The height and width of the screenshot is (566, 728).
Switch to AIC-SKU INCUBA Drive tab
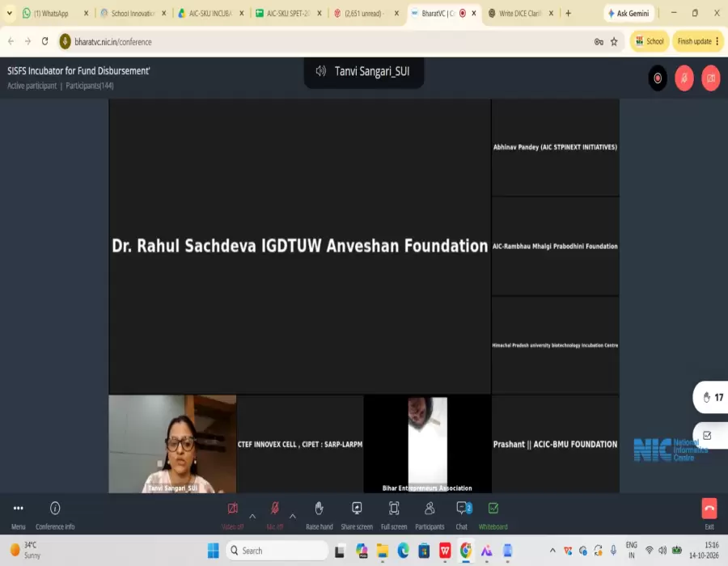pos(211,14)
